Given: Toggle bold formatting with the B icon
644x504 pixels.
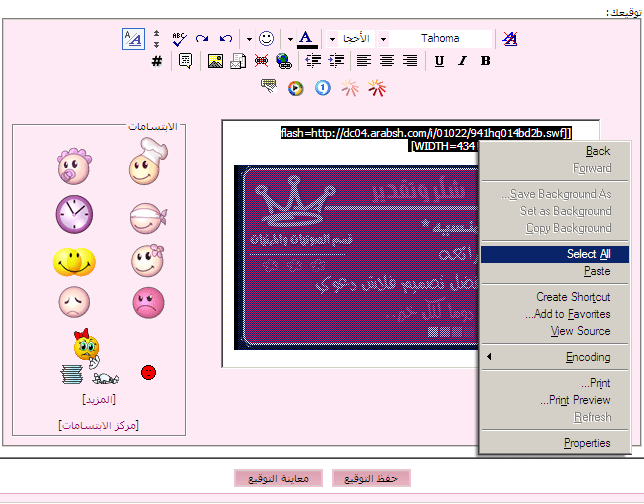Looking at the screenshot, I should point(485,61).
